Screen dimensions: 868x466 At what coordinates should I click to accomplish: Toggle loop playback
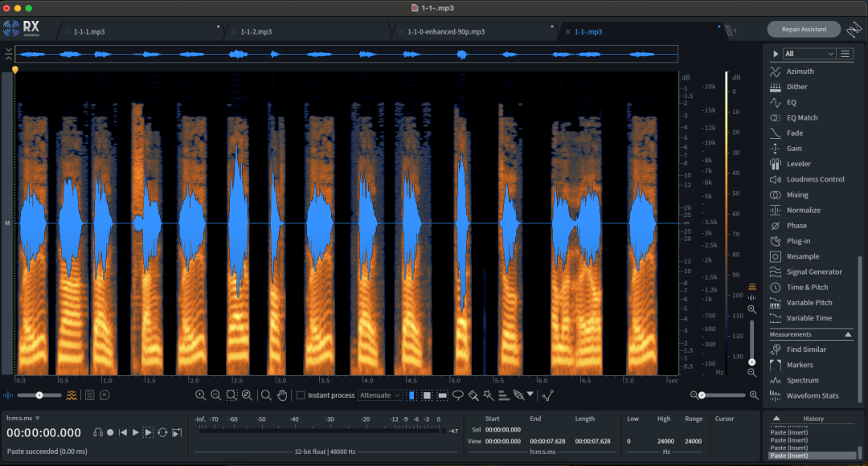[x=162, y=432]
